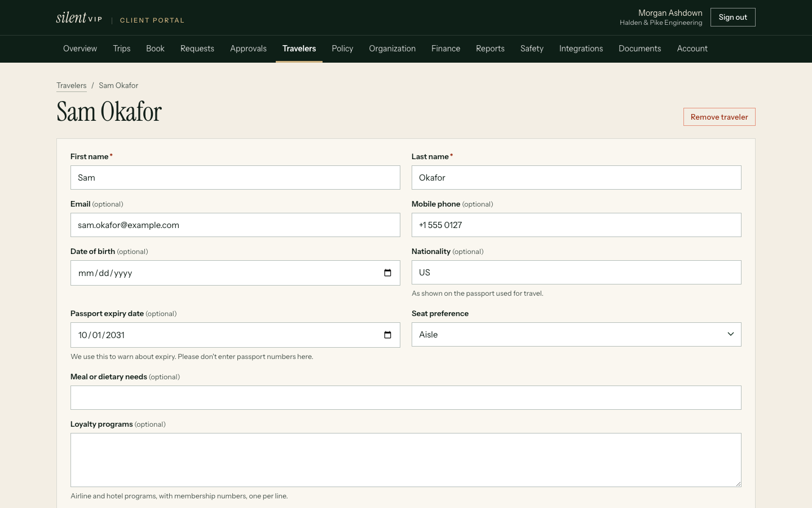This screenshot has height=508, width=812.
Task: Switch to the Reports tab
Action: pos(490,49)
